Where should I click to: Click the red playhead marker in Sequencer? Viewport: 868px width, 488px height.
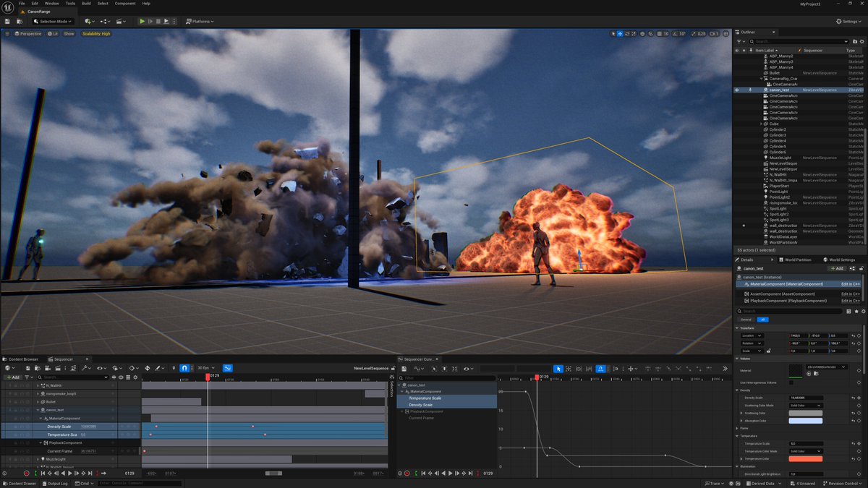click(208, 376)
